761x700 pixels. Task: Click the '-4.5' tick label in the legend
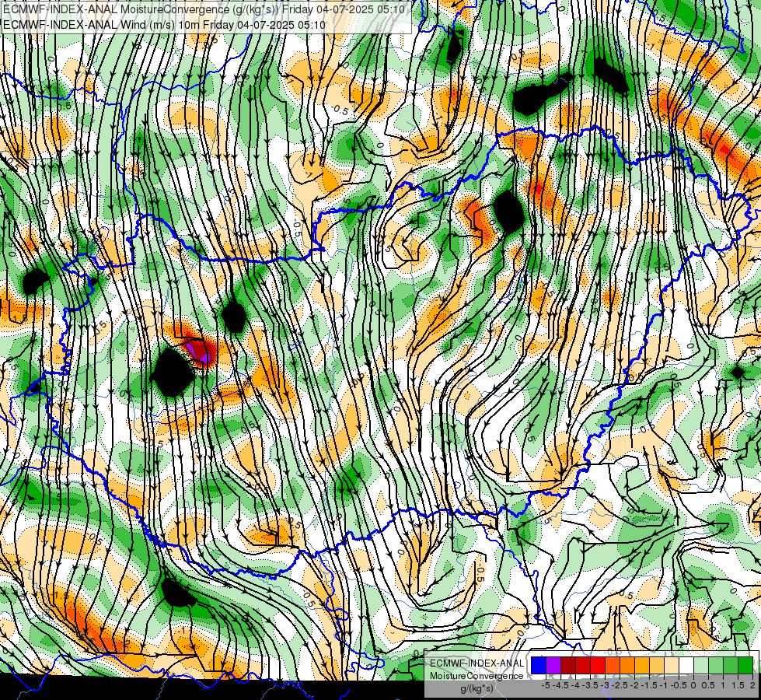(x=560, y=685)
